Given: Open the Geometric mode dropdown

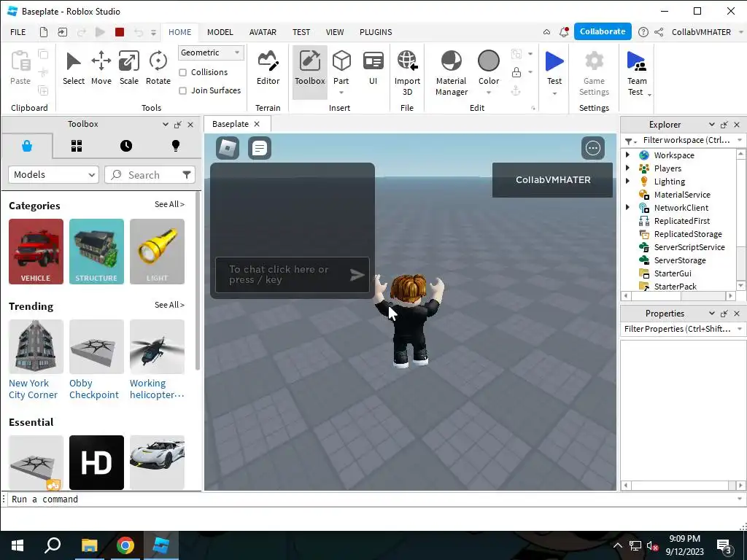Looking at the screenshot, I should point(211,52).
